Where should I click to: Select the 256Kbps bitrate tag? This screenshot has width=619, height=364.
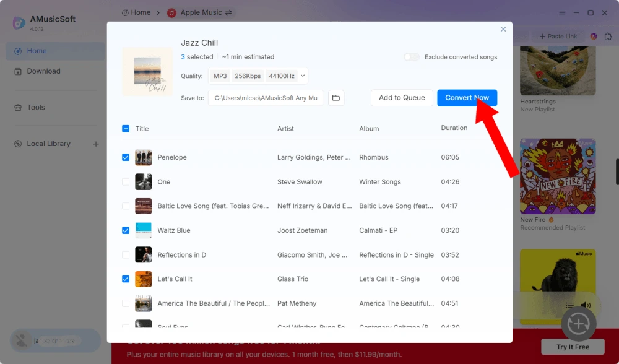(x=248, y=76)
